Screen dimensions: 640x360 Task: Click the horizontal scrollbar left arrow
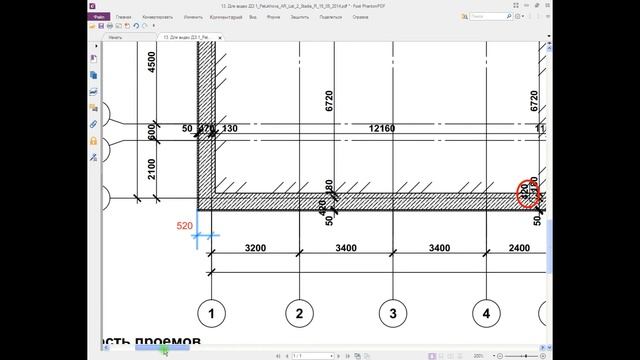[106, 348]
